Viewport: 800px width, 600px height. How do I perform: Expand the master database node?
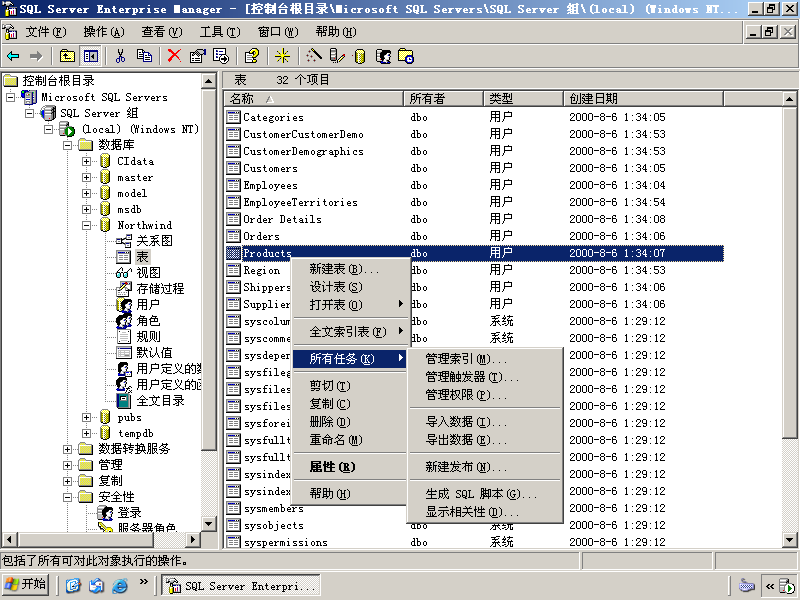coord(87,178)
